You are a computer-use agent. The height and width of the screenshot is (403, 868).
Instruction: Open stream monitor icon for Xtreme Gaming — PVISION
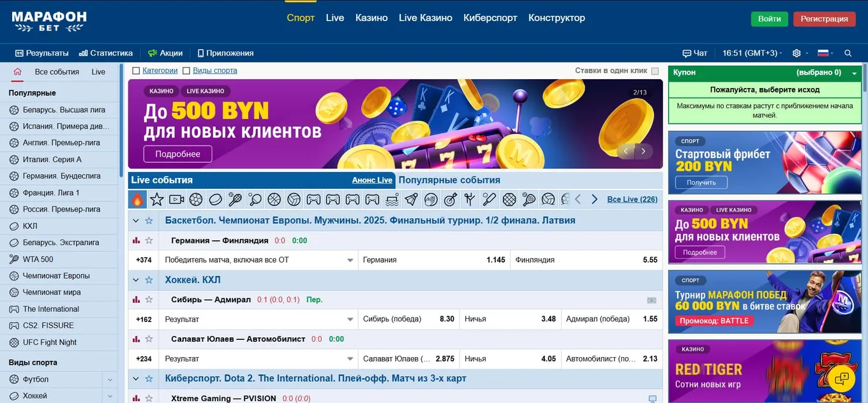click(652, 399)
